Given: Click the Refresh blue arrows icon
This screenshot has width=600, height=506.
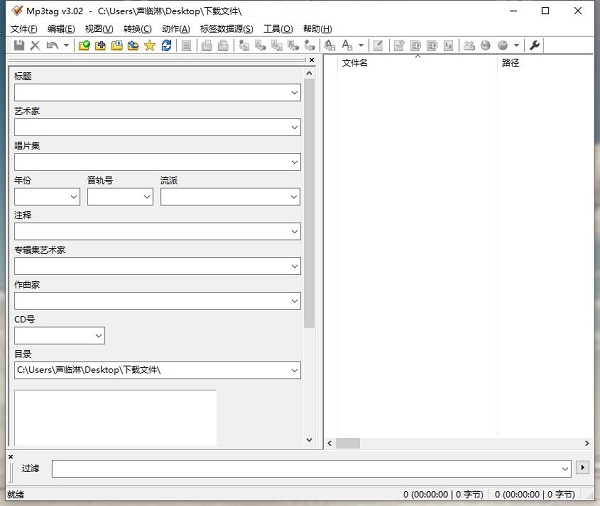Looking at the screenshot, I should click(x=166, y=45).
